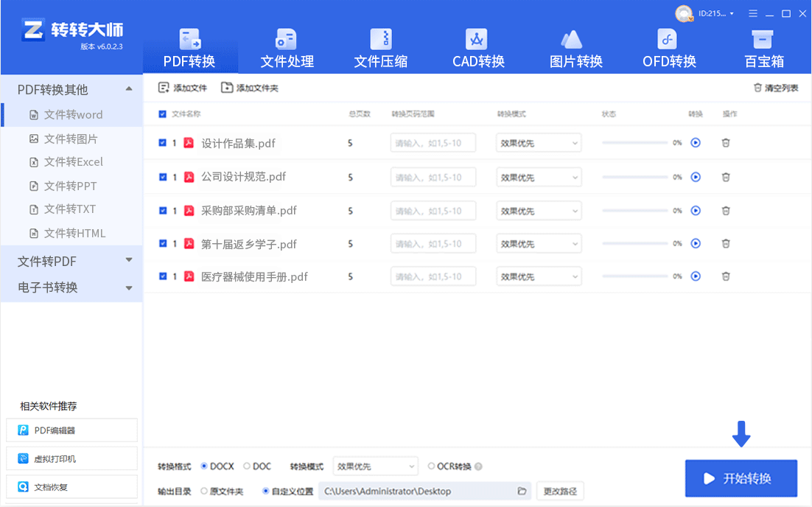This screenshot has width=812, height=507.
Task: Select the DOC format radio button
Action: [247, 466]
